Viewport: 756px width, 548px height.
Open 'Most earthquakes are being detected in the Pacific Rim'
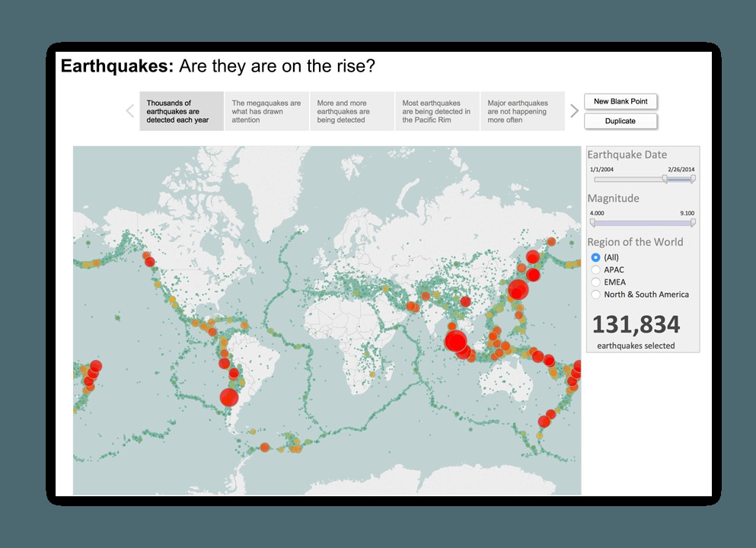click(437, 111)
